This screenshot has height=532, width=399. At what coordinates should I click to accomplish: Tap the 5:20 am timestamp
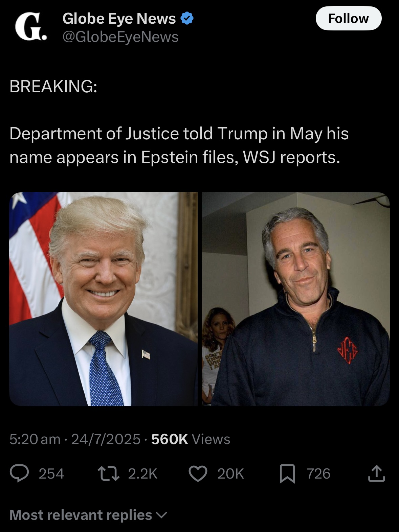[x=35, y=439]
